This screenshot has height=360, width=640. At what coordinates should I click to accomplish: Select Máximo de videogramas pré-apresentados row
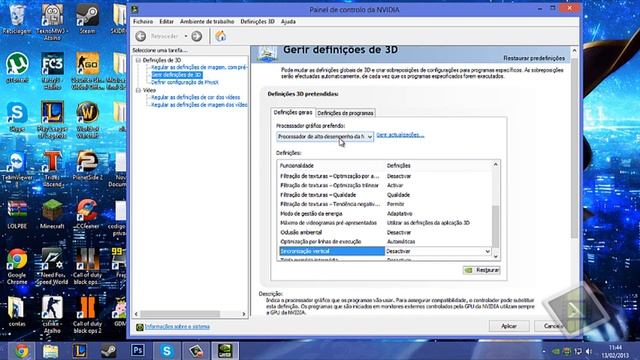[385, 223]
